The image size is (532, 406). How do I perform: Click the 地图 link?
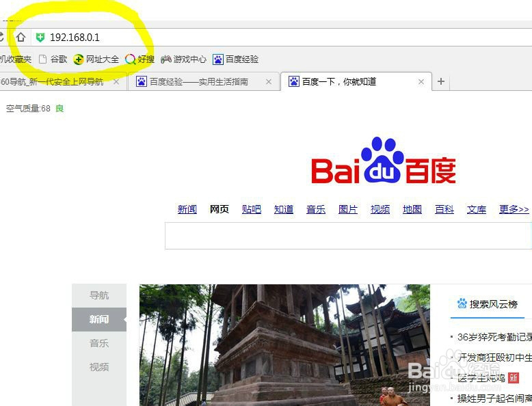pyautogui.click(x=412, y=209)
